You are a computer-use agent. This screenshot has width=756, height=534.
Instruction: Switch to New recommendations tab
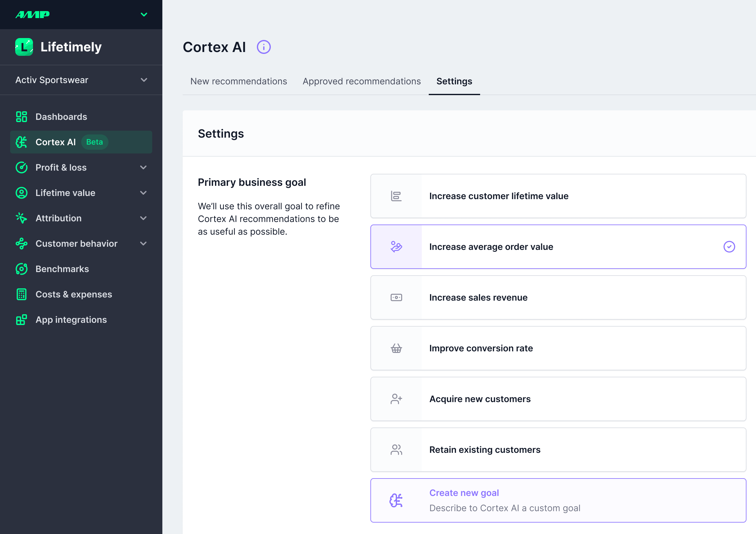click(x=238, y=81)
